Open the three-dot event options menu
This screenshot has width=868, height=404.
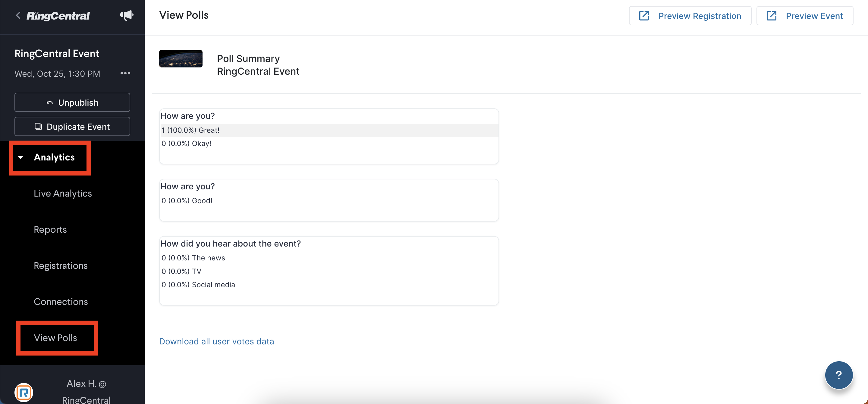point(125,73)
